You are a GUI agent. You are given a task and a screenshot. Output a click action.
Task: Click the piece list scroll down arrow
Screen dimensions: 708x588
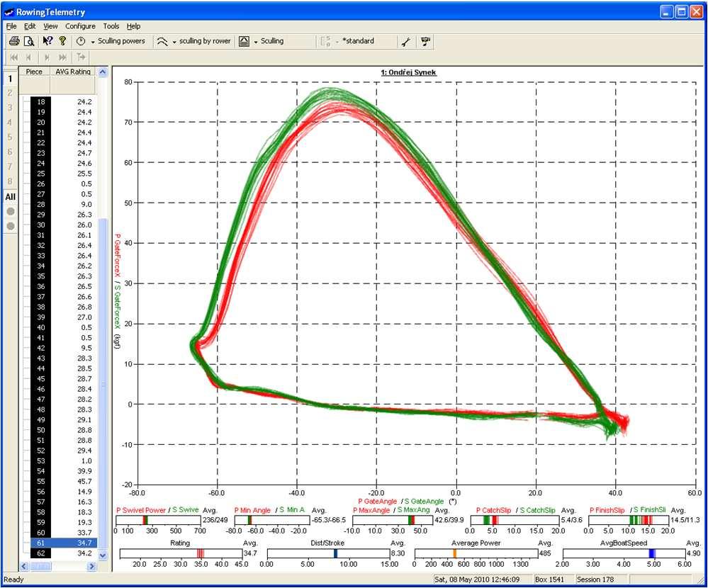tap(103, 555)
